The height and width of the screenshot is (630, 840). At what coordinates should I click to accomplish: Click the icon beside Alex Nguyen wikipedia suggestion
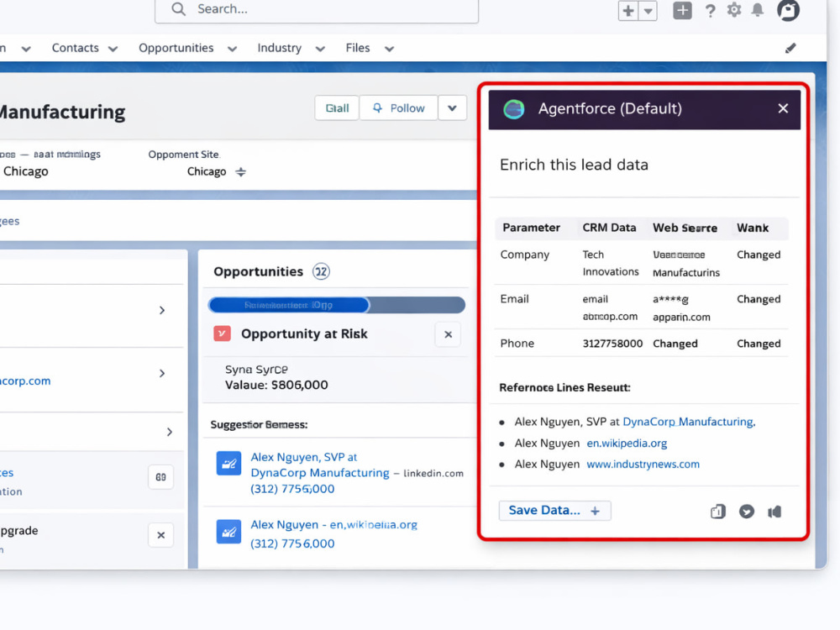pyautogui.click(x=228, y=532)
